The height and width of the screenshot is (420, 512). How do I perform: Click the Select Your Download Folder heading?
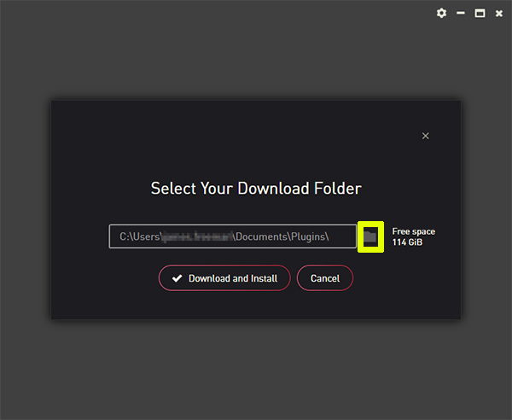point(256,189)
